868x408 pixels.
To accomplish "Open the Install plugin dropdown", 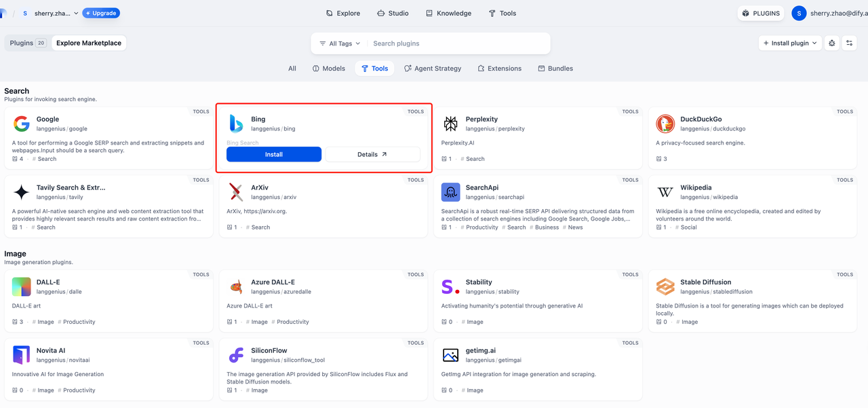I will coord(790,43).
